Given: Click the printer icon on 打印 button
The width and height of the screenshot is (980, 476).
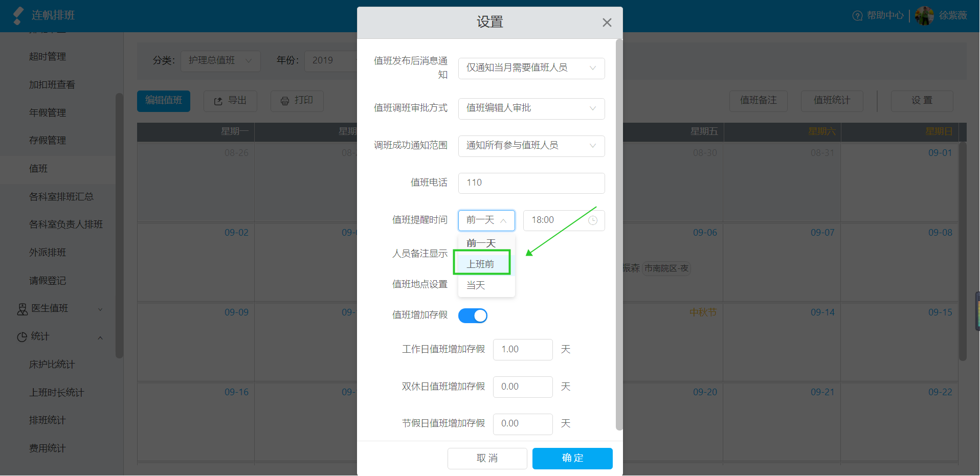Looking at the screenshot, I should click(x=285, y=101).
